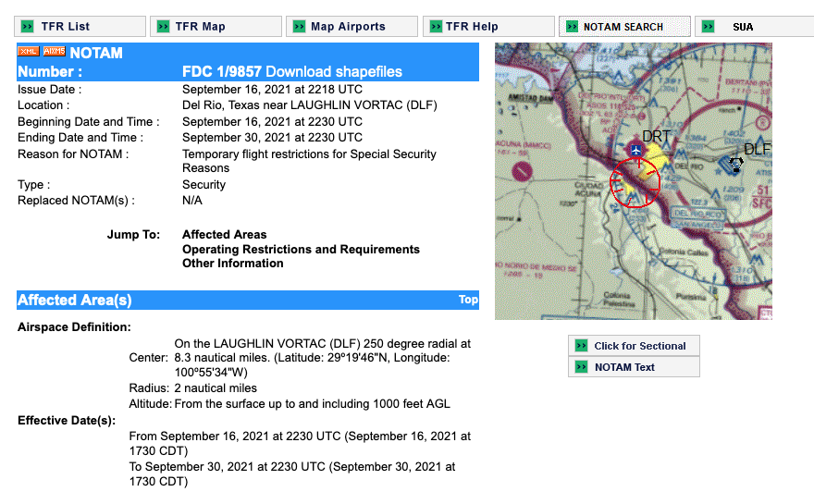Open the SUA tab

tap(742, 27)
